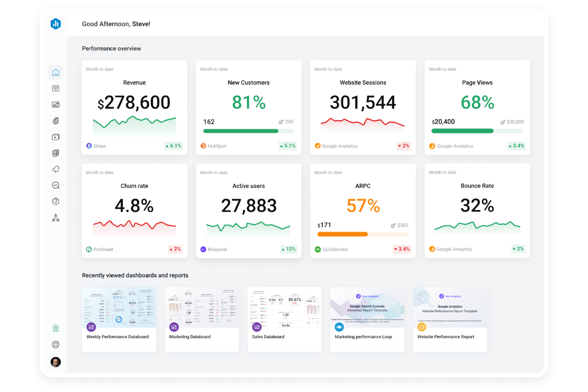Click the Profitwell icon in Churn rate card
This screenshot has height=392, width=588.
pyautogui.click(x=89, y=249)
